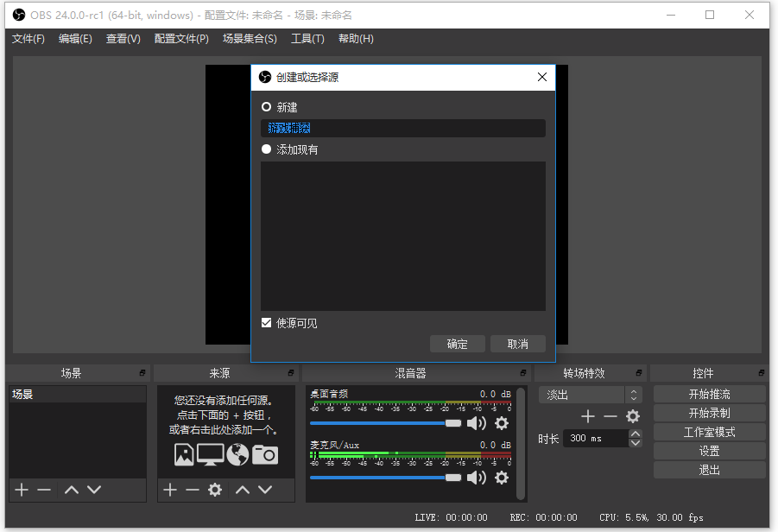Add a new transition with the plus icon
Viewport: 778px width, 532px height.
click(587, 415)
